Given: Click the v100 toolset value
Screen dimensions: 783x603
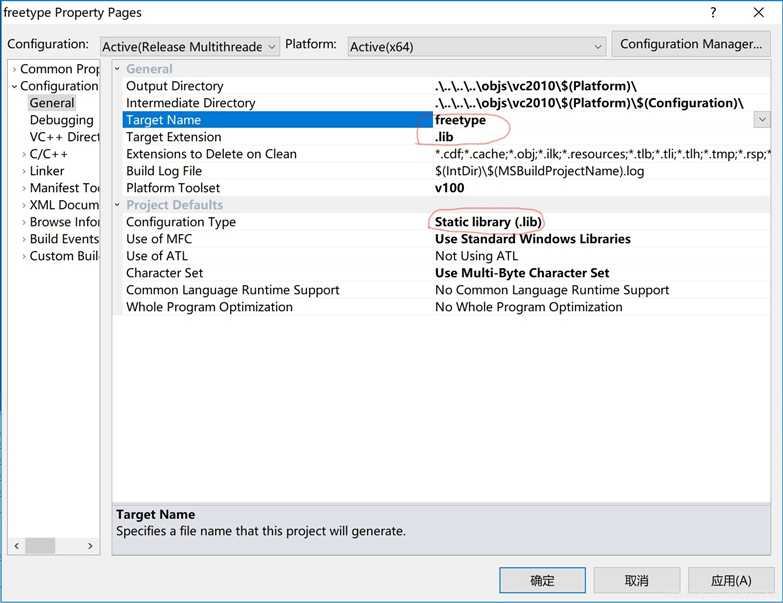Looking at the screenshot, I should point(449,188).
